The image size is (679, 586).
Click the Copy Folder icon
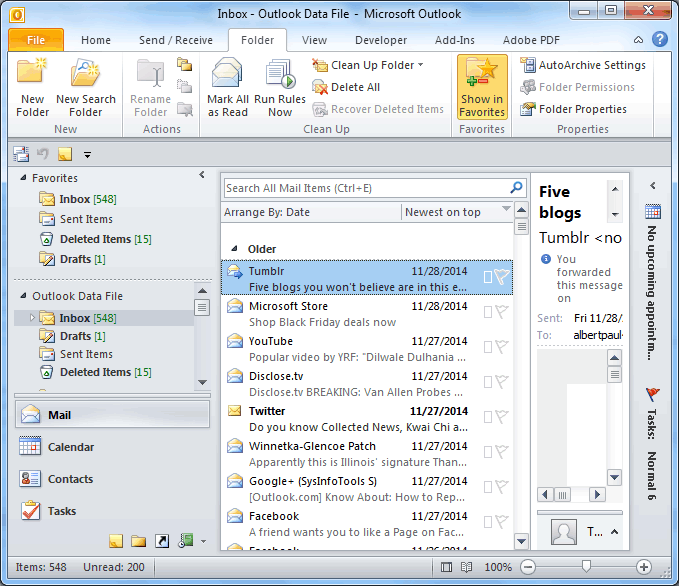(x=184, y=86)
